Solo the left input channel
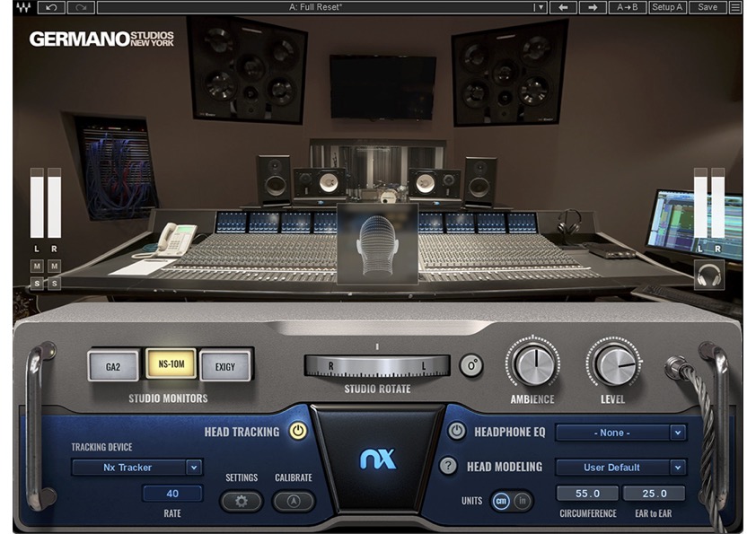 pos(37,284)
